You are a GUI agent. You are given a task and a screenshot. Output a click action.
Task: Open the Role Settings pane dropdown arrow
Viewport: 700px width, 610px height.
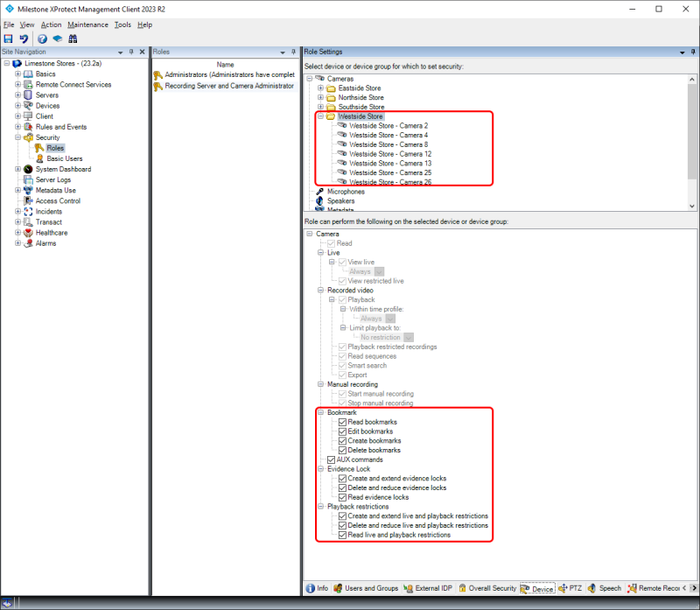pos(682,53)
